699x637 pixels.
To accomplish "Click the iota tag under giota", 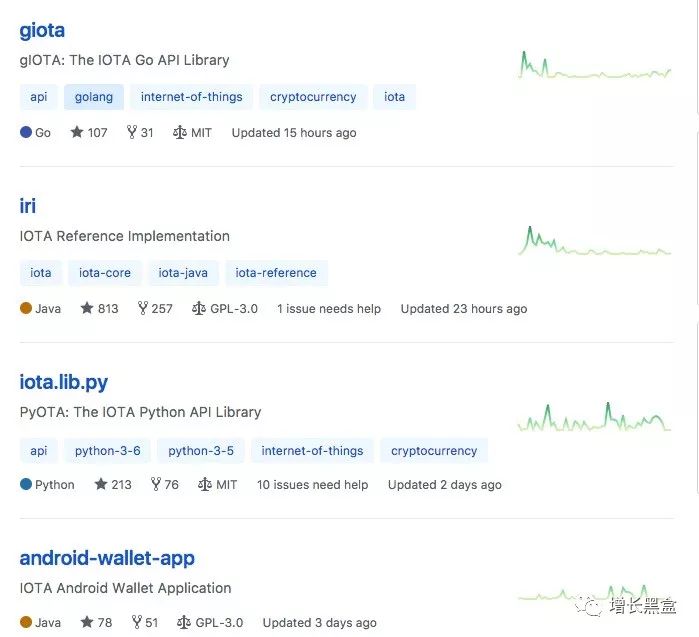I will pyautogui.click(x=395, y=97).
